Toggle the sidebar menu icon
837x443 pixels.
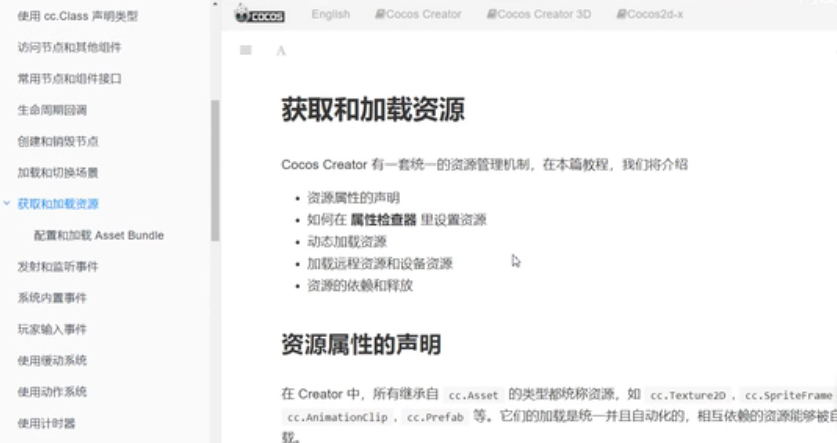(x=246, y=50)
